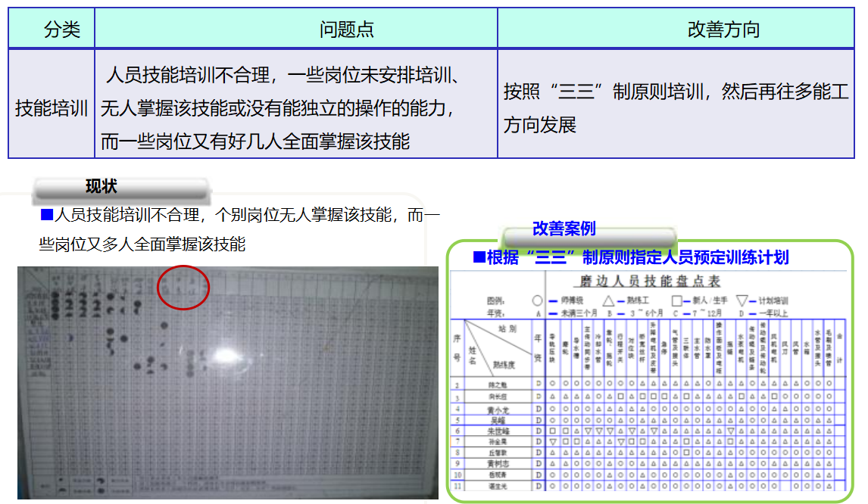This screenshot has width=868, height=504.
Task: Click the 序号 column header in skills table
Action: 457,349
